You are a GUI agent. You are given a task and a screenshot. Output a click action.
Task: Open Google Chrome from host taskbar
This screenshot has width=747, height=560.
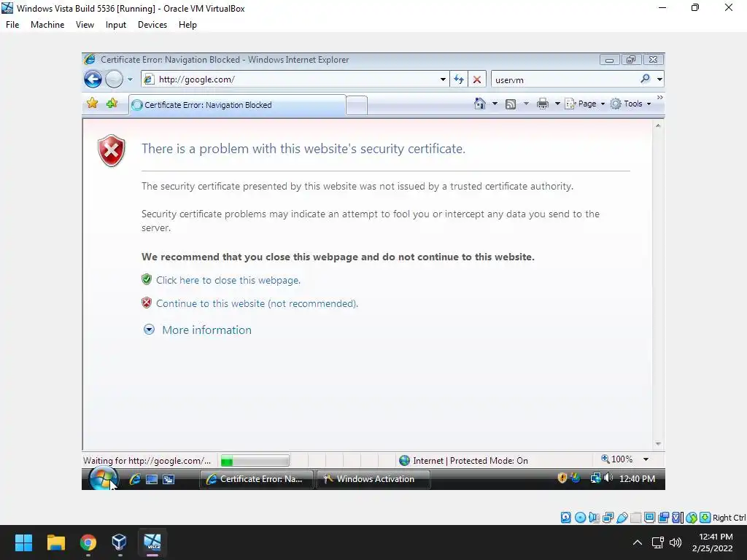tap(88, 542)
